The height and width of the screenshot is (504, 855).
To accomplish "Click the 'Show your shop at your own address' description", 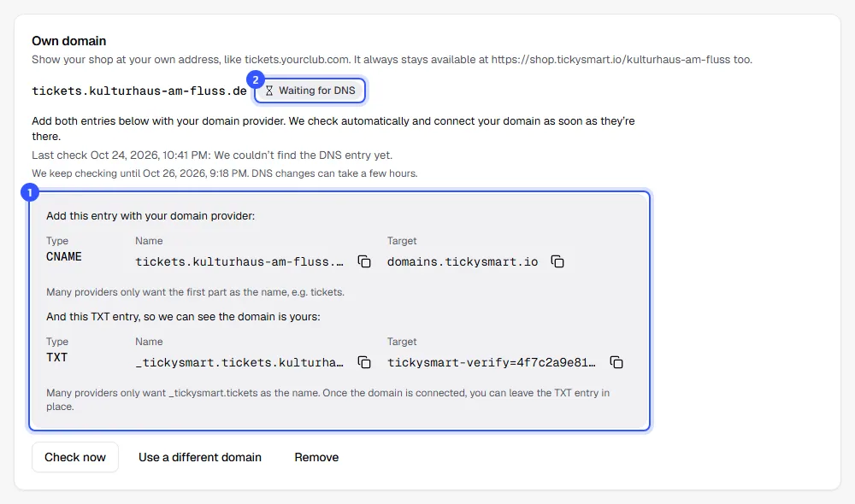I will pos(392,60).
